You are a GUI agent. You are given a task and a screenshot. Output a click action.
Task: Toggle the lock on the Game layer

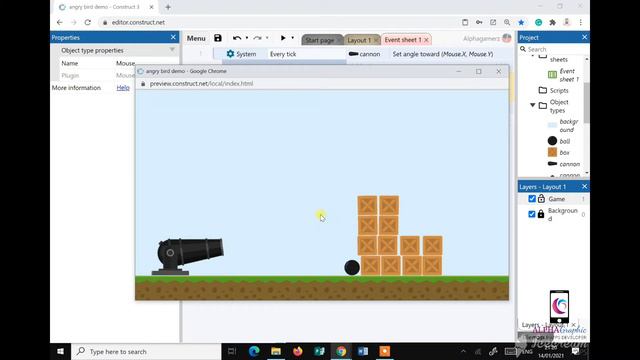[x=541, y=199]
